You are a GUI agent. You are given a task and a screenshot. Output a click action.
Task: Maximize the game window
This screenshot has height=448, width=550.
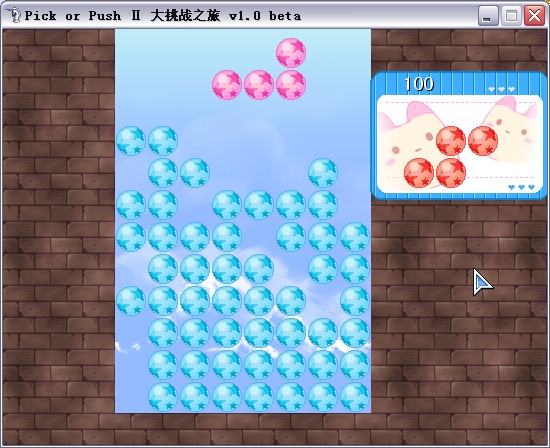(x=511, y=15)
